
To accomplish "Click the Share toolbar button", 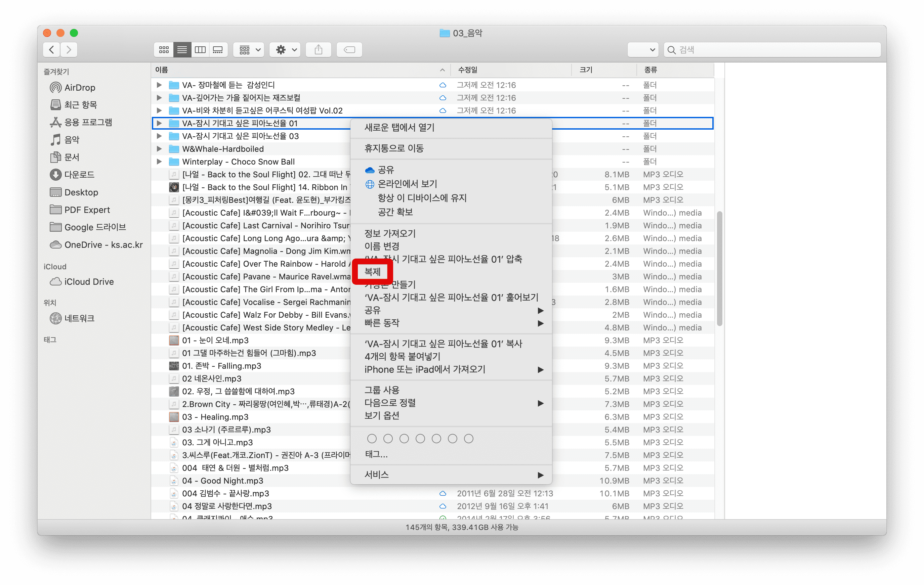I will pos(318,49).
